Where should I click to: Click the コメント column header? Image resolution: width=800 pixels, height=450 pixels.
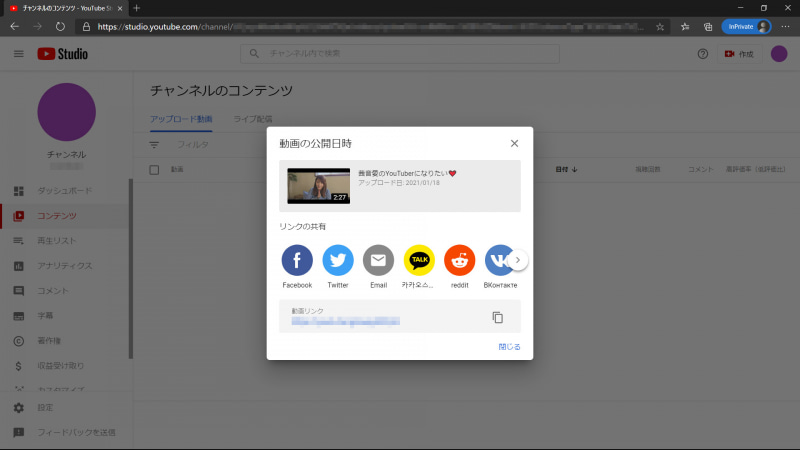(701, 169)
